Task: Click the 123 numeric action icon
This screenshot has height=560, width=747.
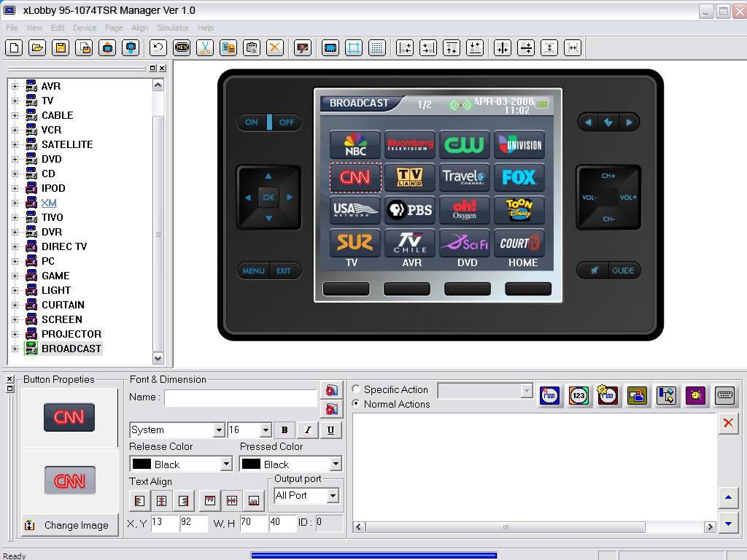Action: coord(578,395)
